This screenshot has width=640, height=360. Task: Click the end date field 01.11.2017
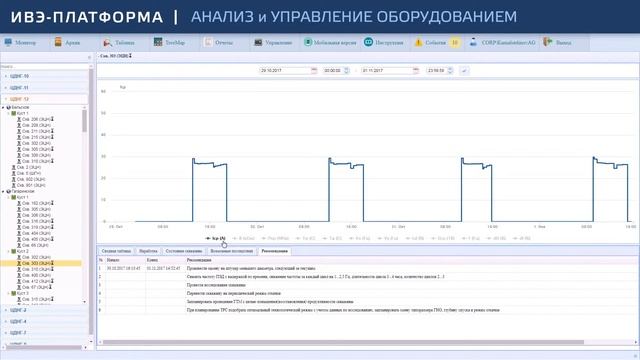[387, 71]
